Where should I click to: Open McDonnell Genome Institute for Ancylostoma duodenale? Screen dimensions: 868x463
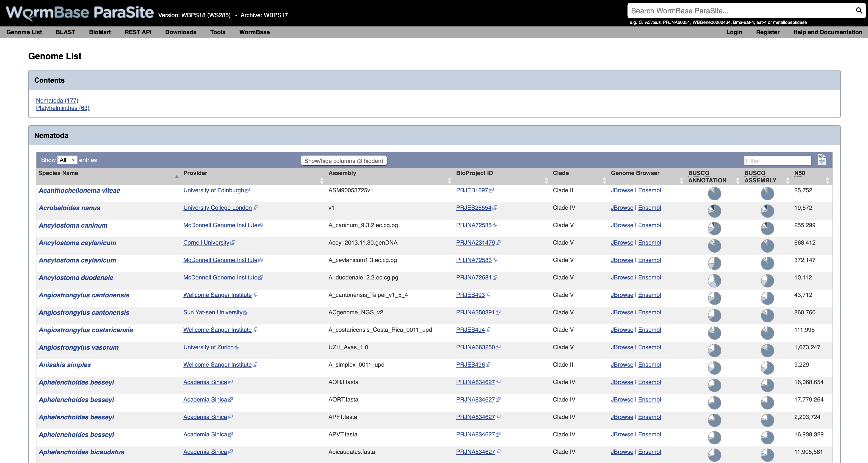220,278
